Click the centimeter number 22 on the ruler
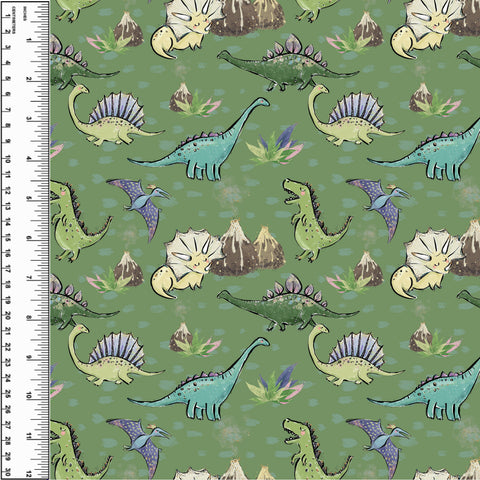The width and height of the screenshot is (480, 480). 8,347
